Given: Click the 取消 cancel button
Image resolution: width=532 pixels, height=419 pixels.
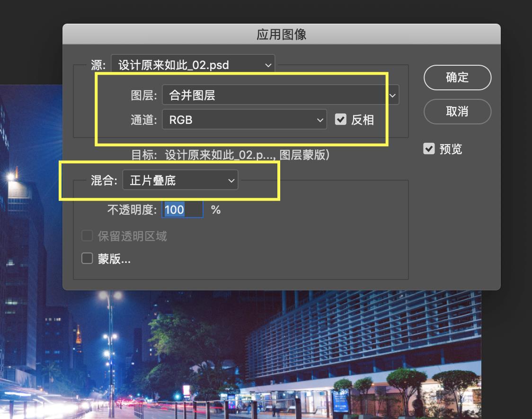Looking at the screenshot, I should [457, 112].
